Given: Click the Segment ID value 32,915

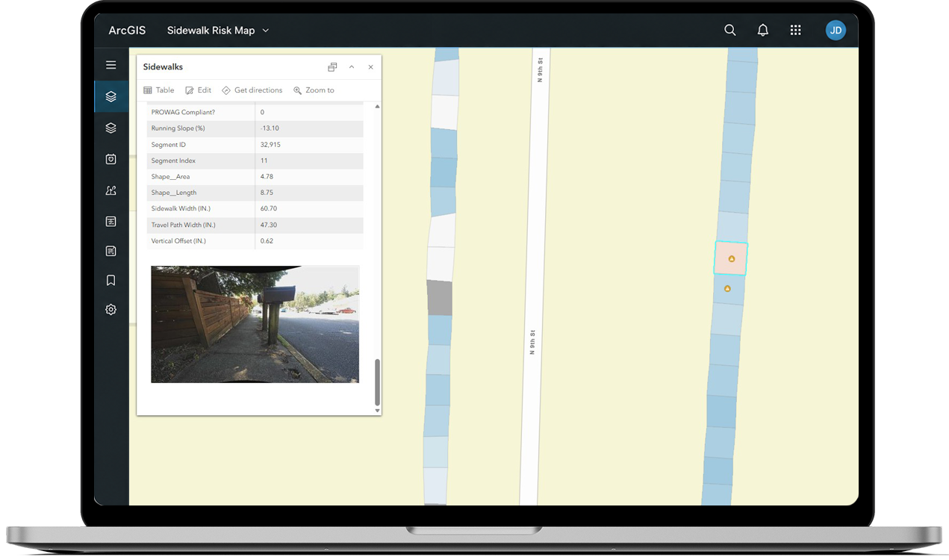Looking at the screenshot, I should (x=270, y=145).
